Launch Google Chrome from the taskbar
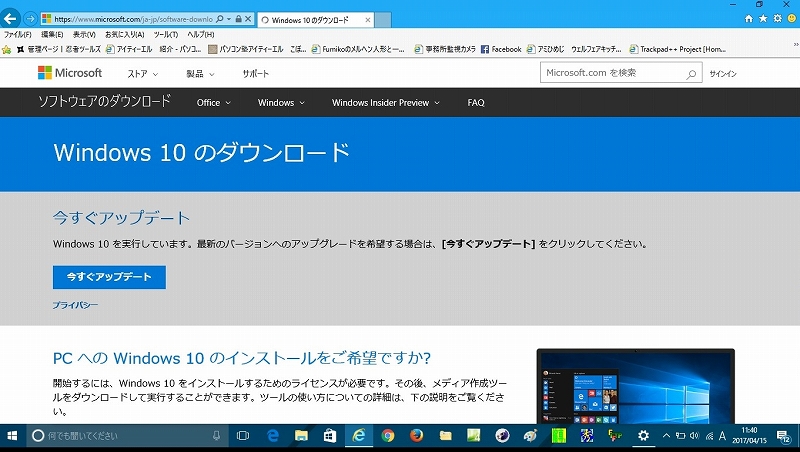This screenshot has width=800, height=452. pos(388,436)
